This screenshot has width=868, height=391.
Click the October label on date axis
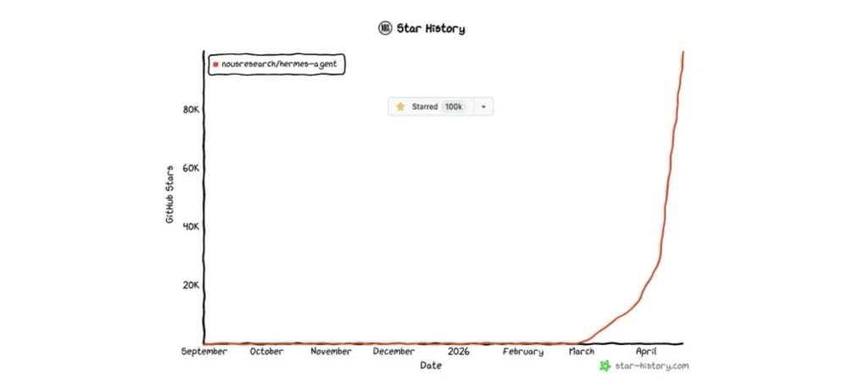pos(266,351)
